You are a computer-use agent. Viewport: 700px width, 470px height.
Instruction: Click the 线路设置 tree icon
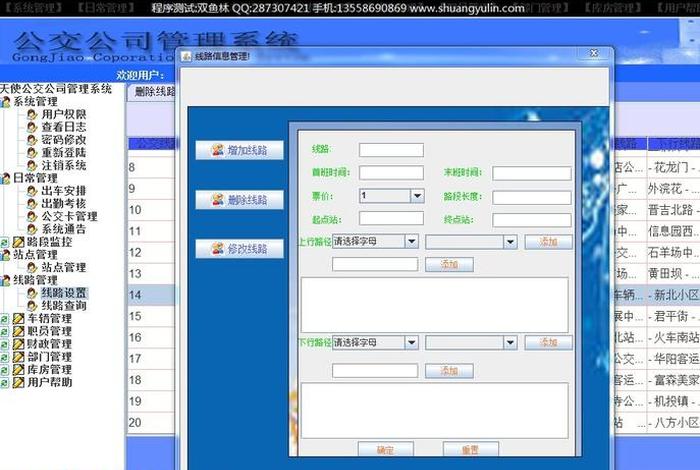point(32,293)
